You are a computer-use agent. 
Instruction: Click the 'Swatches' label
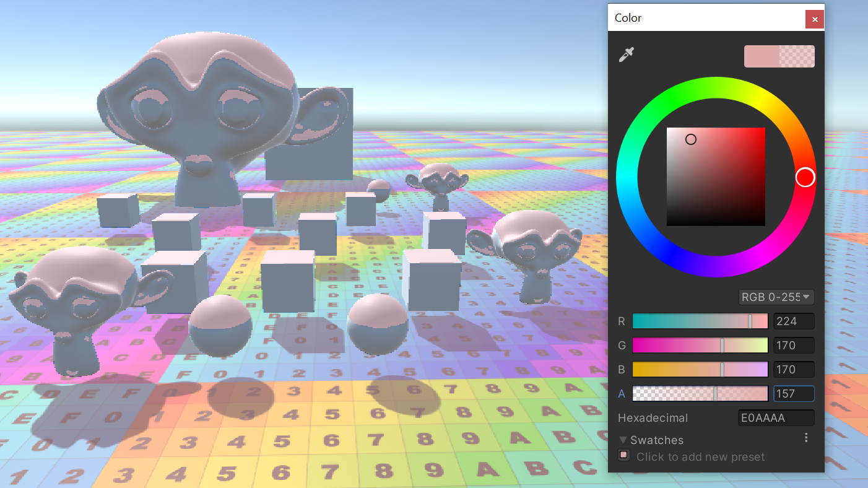pos(657,440)
